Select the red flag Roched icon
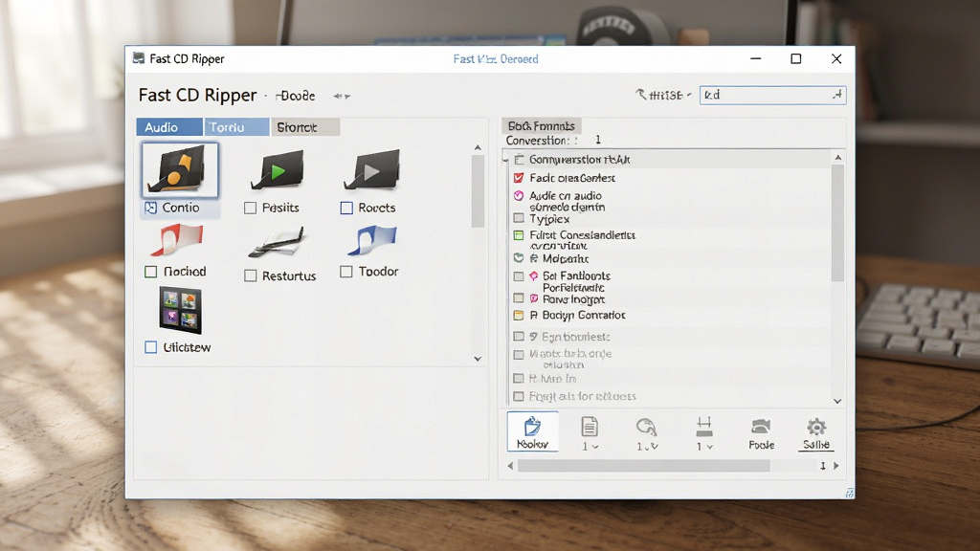The height and width of the screenshot is (551, 980). pos(177,240)
